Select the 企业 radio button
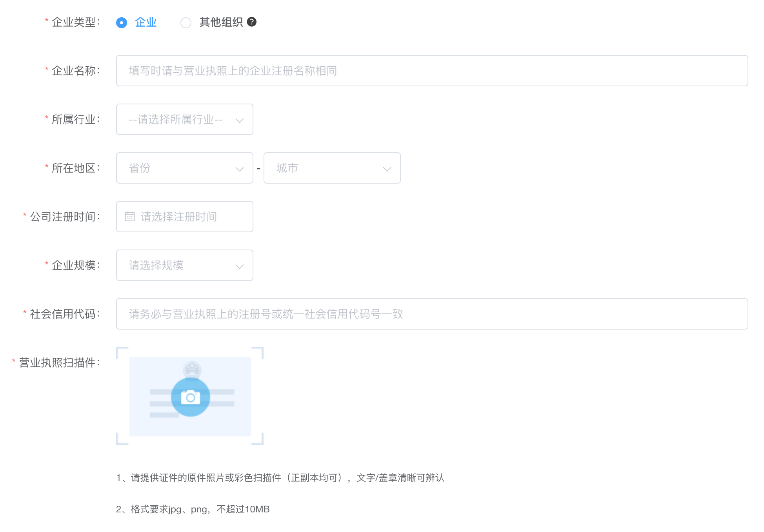The image size is (764, 532). 122,23
